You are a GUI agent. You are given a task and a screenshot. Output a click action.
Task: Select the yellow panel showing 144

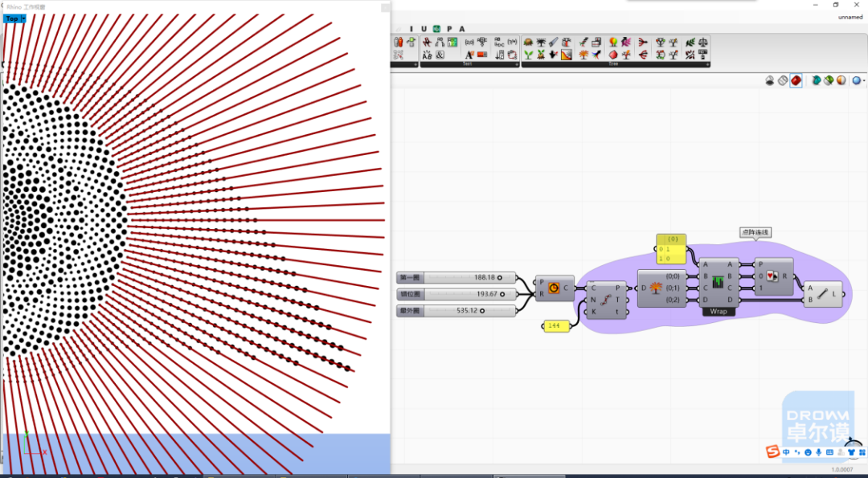556,326
